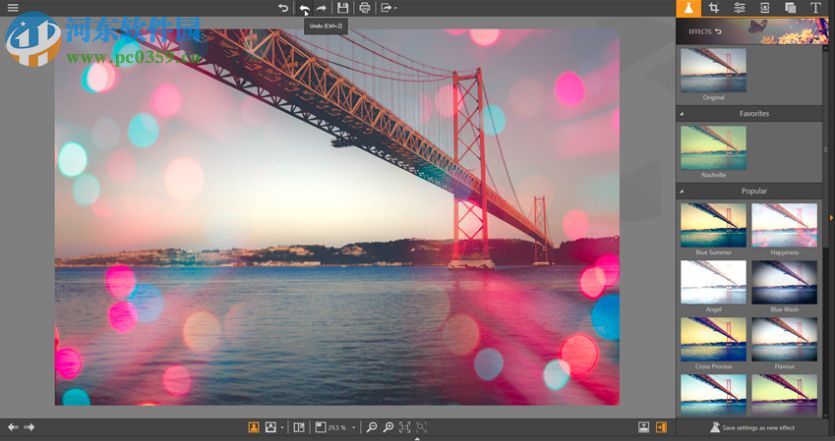
Task: Open the portrait retouch tab
Action: point(765,8)
